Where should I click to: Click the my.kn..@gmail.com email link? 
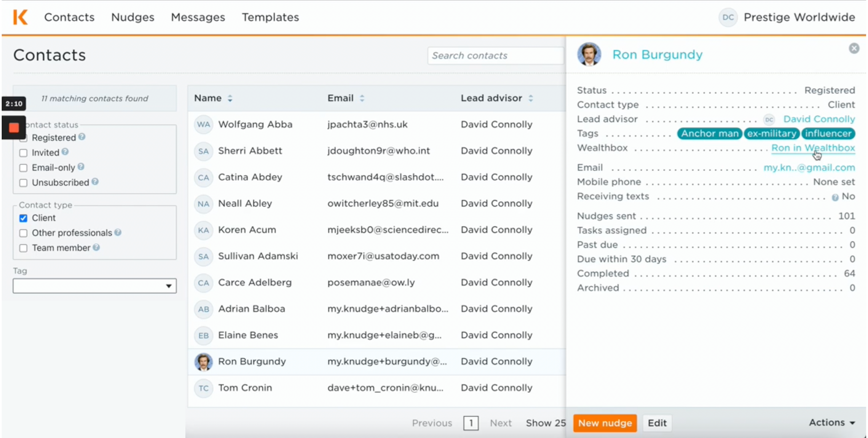(809, 168)
